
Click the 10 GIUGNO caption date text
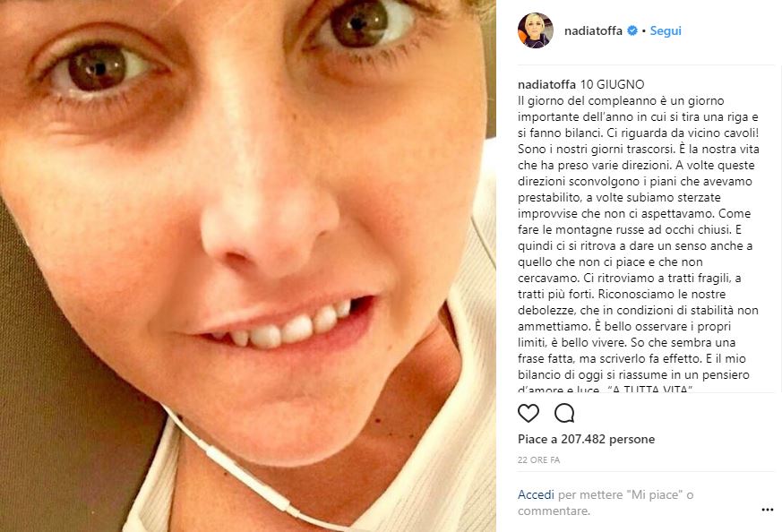click(x=612, y=84)
